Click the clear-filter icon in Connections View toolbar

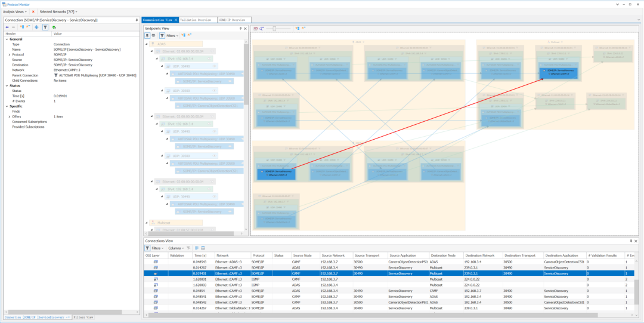pos(188,248)
